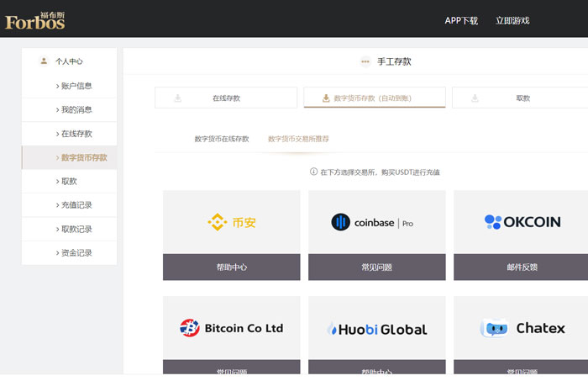
Task: Click the Huobi Global logo card
Action: point(377,328)
